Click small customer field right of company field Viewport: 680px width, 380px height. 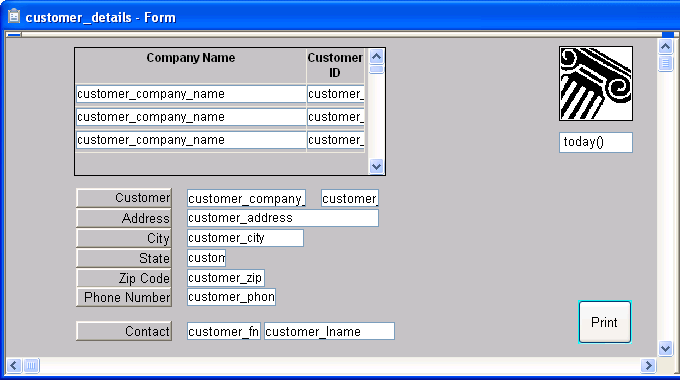pos(350,198)
